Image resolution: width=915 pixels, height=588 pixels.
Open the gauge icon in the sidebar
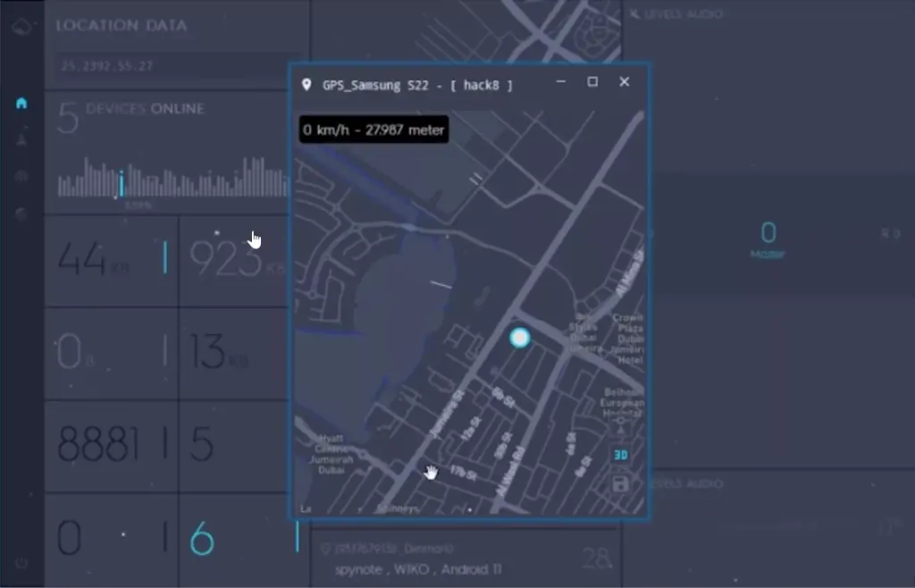coord(21,176)
